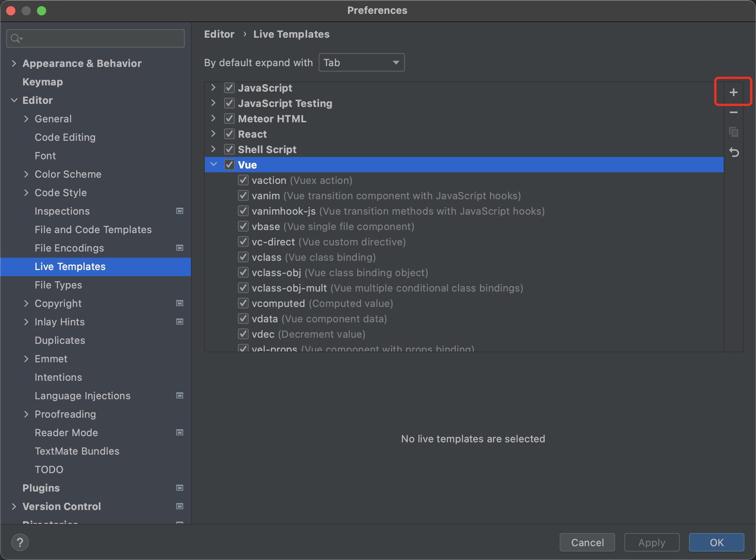756x560 pixels.
Task: Click the Cancel button
Action: pos(588,542)
